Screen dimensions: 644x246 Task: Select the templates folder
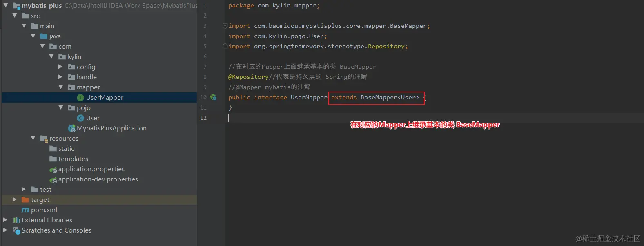(x=73, y=159)
